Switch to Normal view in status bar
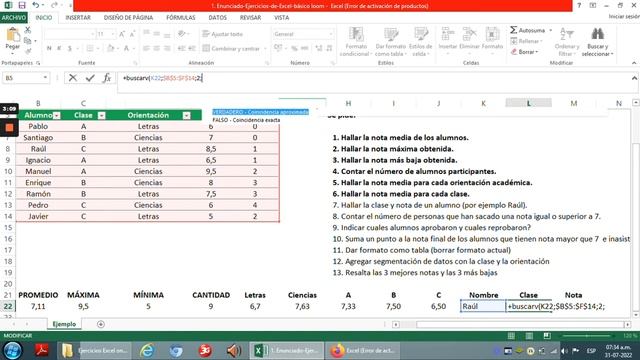The image size is (640, 360). tap(511, 336)
